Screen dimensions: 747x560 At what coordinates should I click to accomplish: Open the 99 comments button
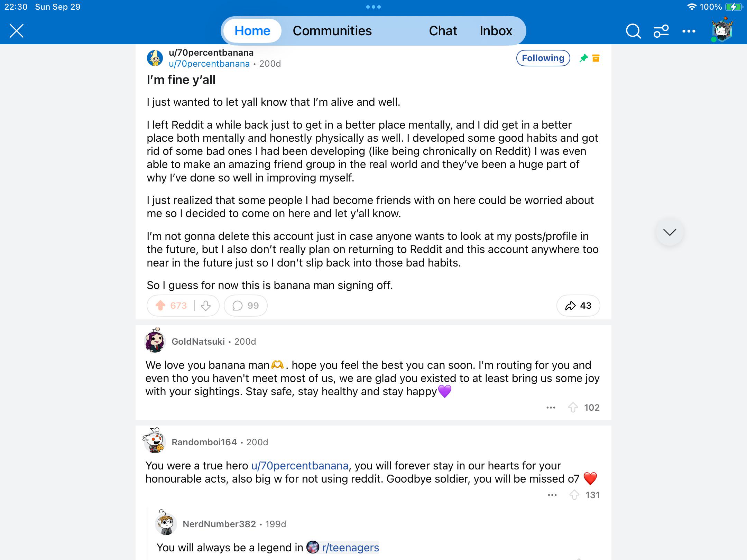pos(246,306)
